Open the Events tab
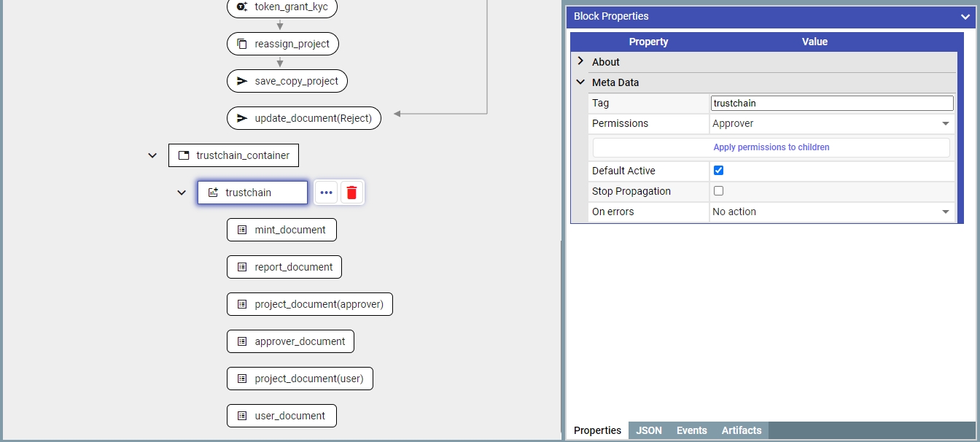 [x=691, y=430]
